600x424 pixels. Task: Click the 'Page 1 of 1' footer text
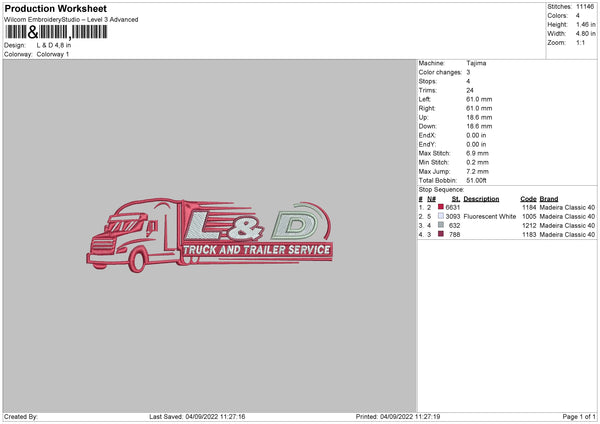pos(579,417)
